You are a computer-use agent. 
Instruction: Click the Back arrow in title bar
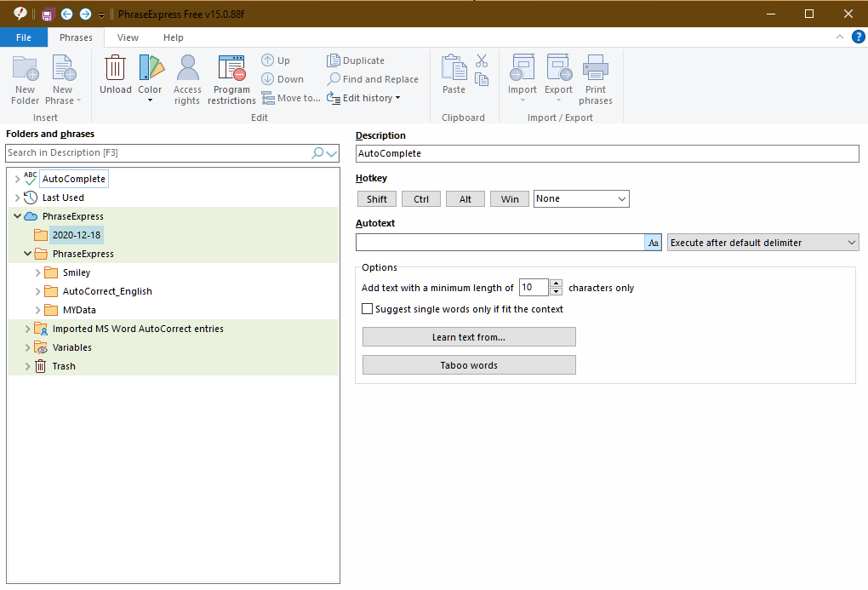66,14
